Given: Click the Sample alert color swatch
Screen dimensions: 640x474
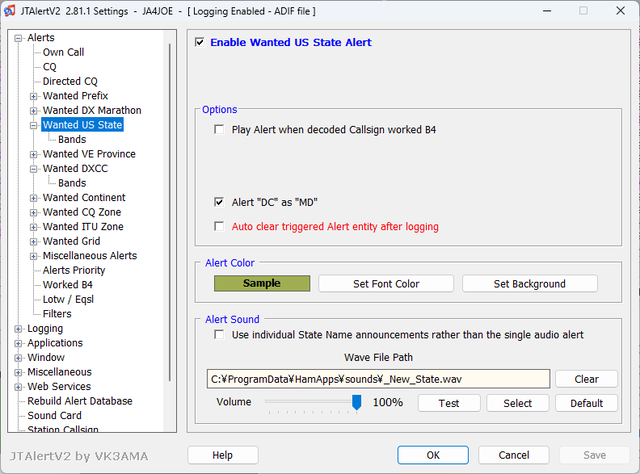Looking at the screenshot, I should [x=262, y=283].
